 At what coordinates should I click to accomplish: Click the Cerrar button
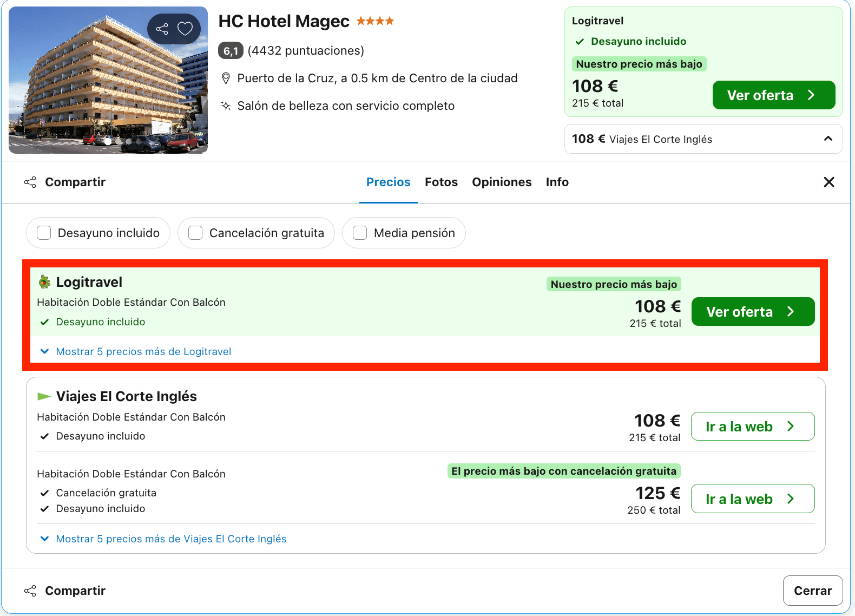(813, 591)
